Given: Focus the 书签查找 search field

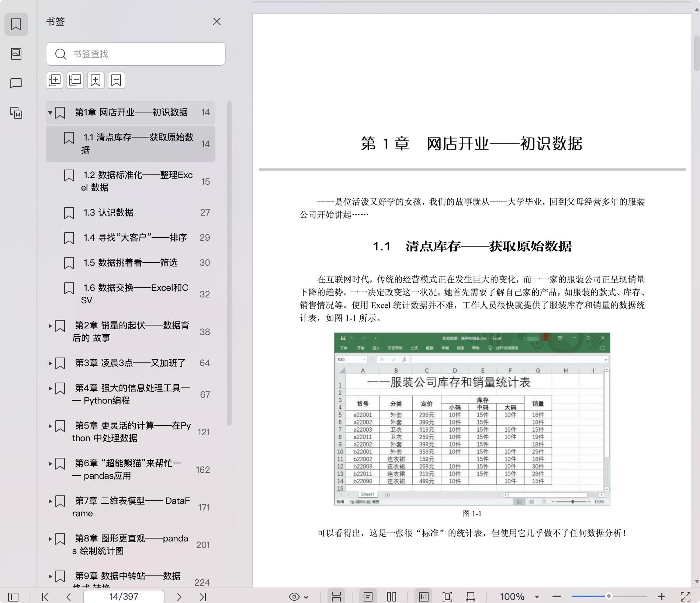Looking at the screenshot, I should coord(136,54).
